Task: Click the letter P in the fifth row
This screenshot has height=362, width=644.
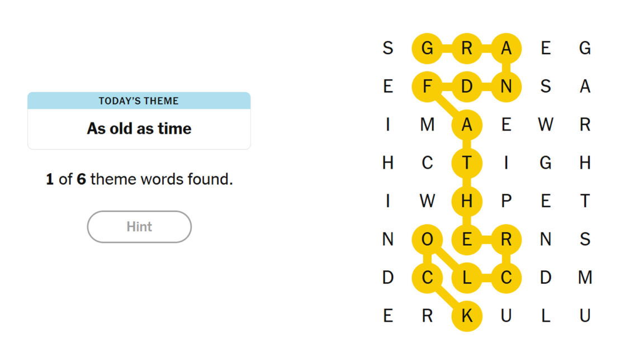Action: tap(506, 202)
